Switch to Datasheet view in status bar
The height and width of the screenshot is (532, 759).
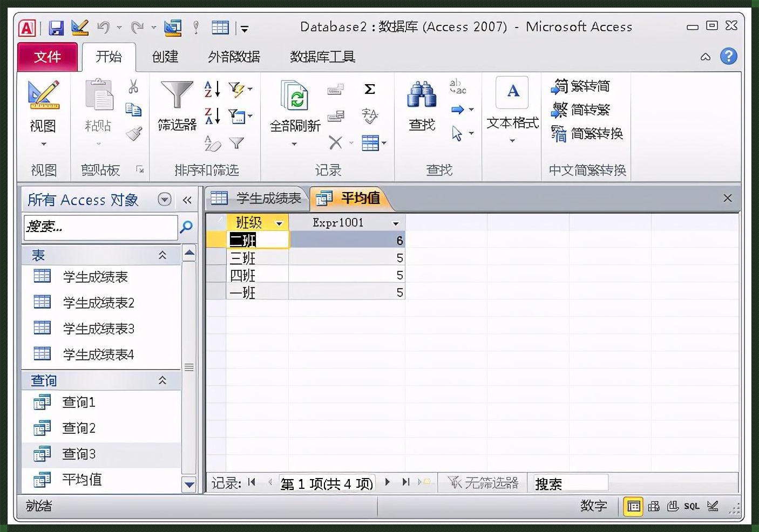634,506
